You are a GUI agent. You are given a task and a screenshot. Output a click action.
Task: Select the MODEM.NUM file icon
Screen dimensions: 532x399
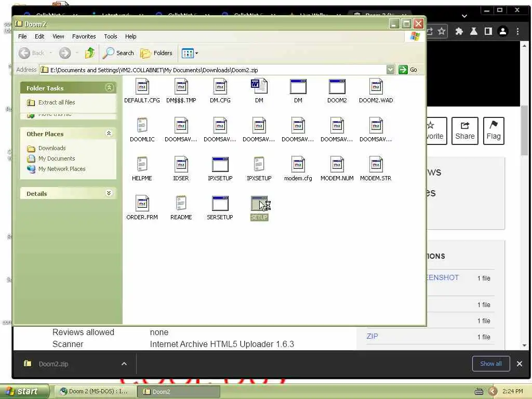[x=337, y=164]
